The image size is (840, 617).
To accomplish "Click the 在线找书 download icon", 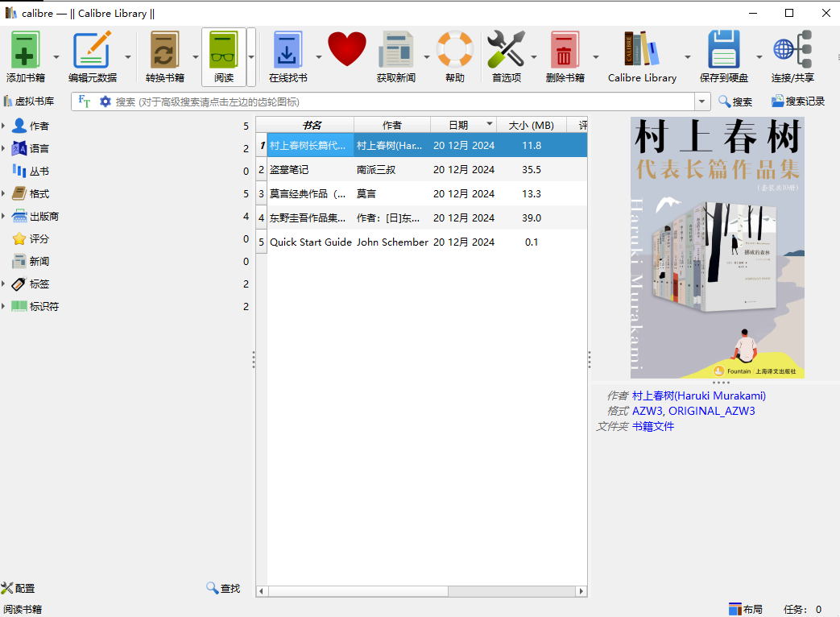I will click(x=288, y=51).
